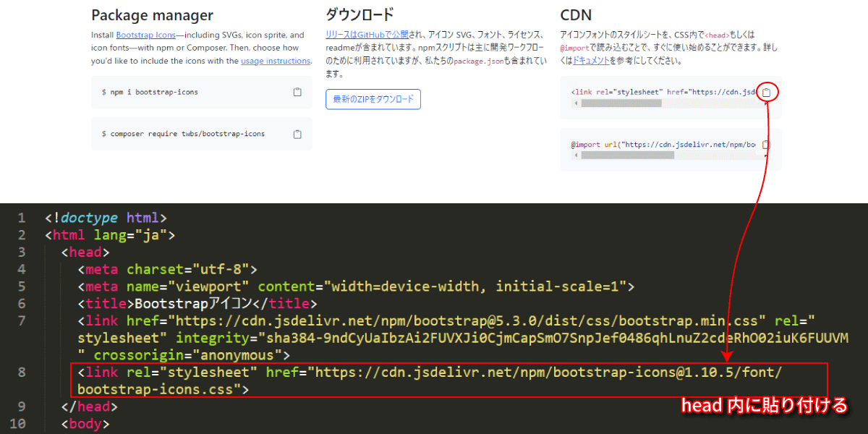Viewport: 868px width, 434px height.
Task: Click the bootstrap.min.css link line
Action: point(463,338)
